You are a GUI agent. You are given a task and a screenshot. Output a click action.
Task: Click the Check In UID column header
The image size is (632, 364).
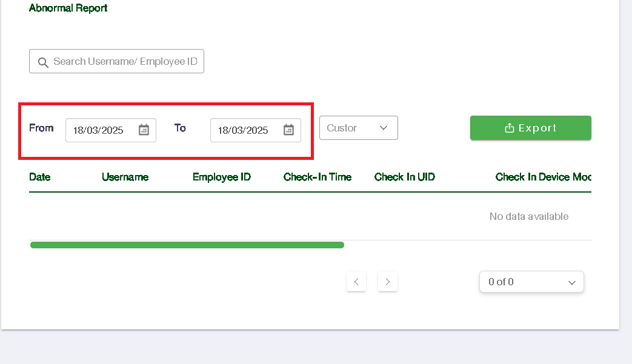point(405,177)
